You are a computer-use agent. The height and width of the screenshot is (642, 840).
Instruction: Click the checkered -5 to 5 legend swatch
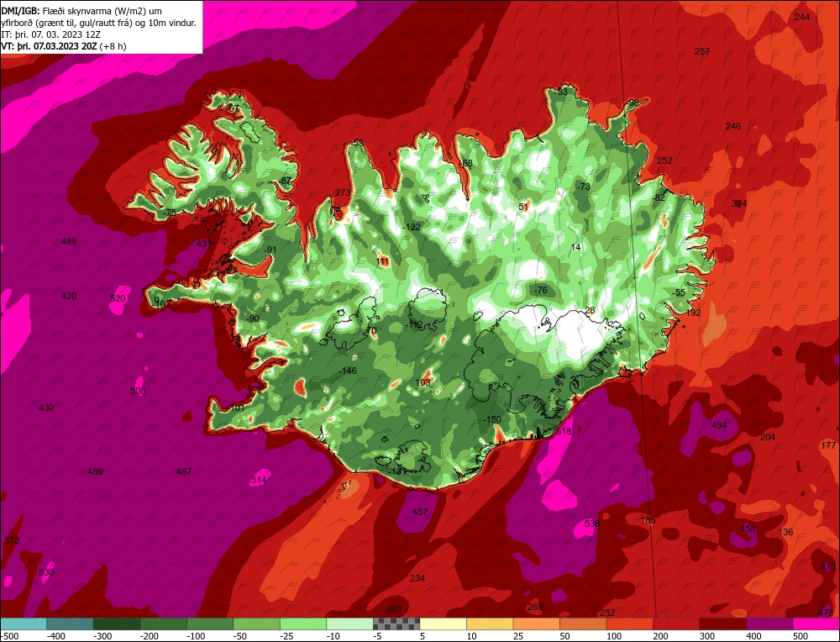point(396,624)
